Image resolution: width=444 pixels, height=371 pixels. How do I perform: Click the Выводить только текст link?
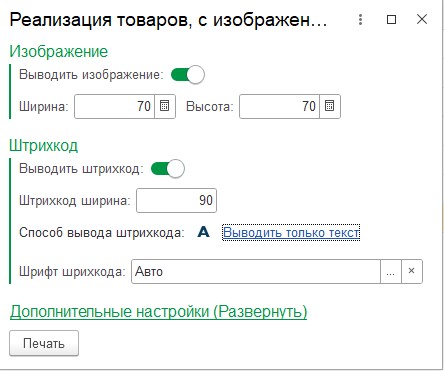(291, 232)
